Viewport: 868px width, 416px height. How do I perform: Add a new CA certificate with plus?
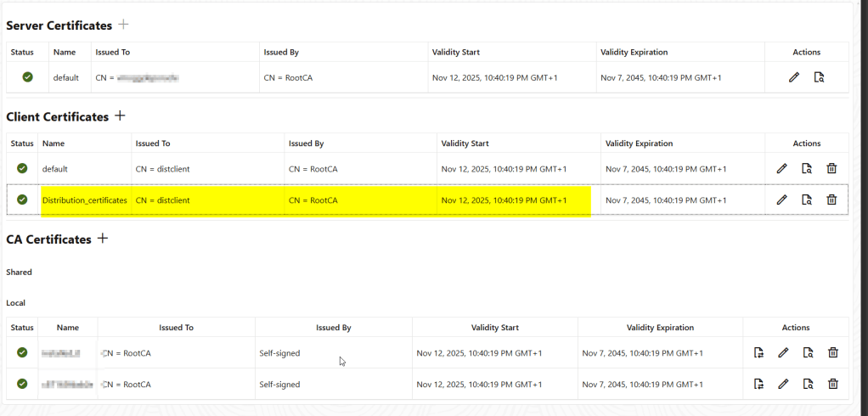[103, 239]
